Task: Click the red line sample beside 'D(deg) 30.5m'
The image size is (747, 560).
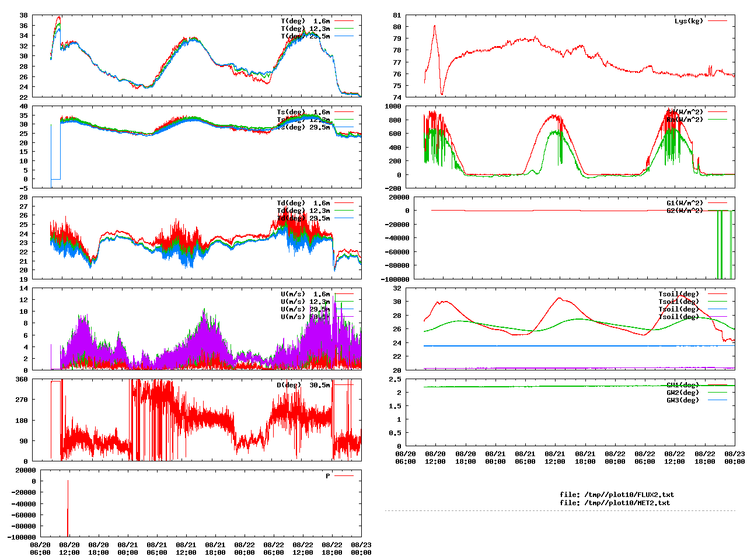Action: pos(344,385)
